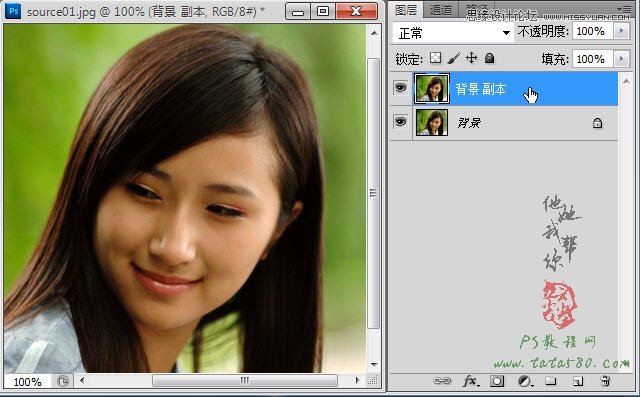Image resolution: width=640 pixels, height=397 pixels.
Task: Select the 背景 副本 layer thumbnail
Action: point(431,88)
